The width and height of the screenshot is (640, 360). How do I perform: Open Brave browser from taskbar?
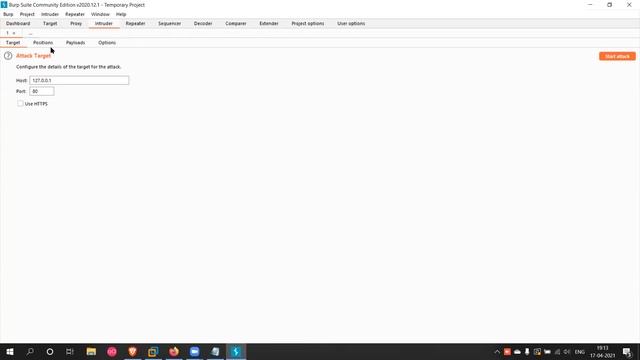click(x=132, y=351)
